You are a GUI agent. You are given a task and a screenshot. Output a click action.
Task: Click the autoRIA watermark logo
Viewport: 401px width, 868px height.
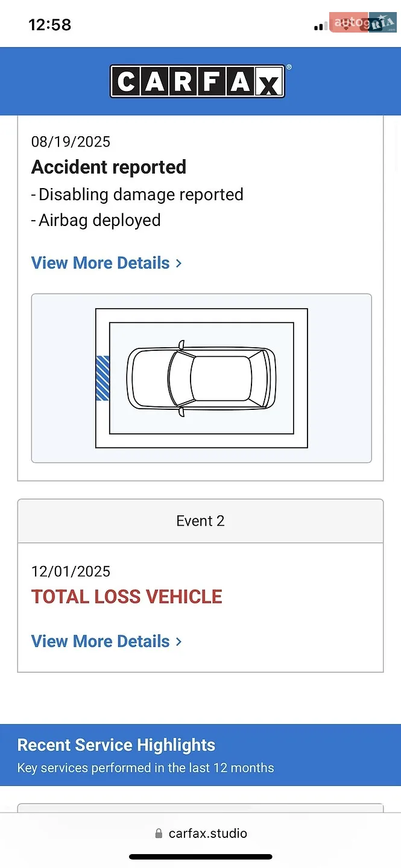(x=363, y=23)
